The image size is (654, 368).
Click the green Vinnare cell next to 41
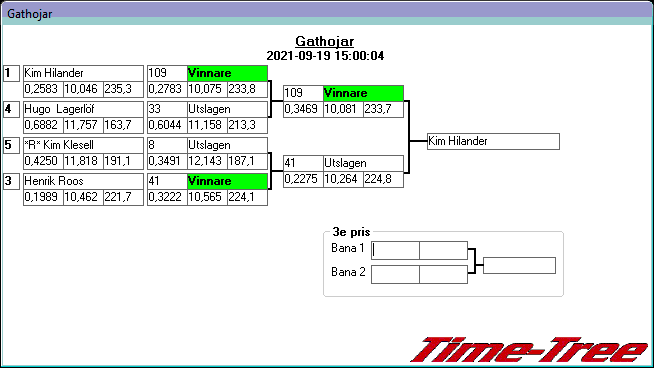227,181
